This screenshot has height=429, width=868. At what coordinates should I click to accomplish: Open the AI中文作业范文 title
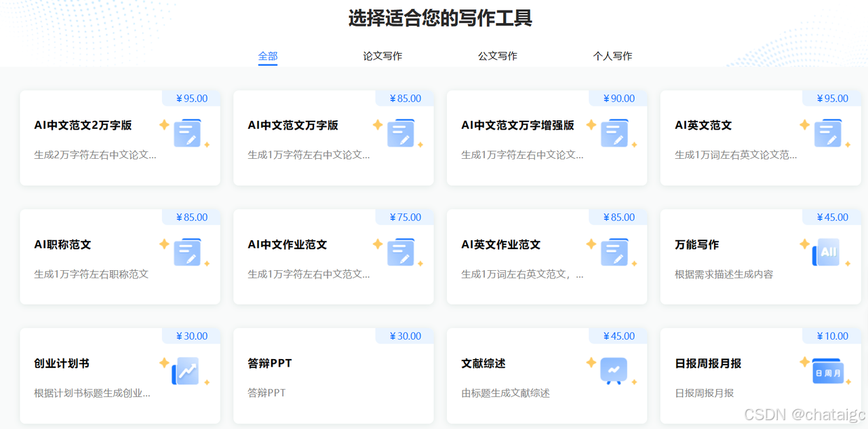click(287, 244)
